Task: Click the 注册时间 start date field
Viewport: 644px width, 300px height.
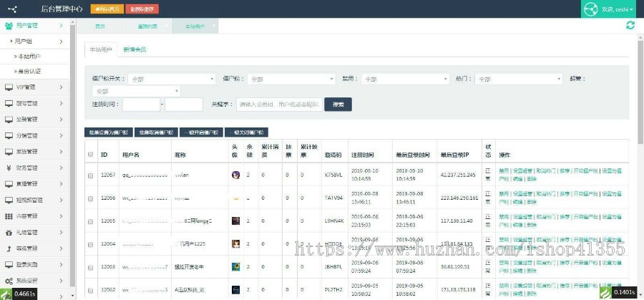Action: point(141,105)
